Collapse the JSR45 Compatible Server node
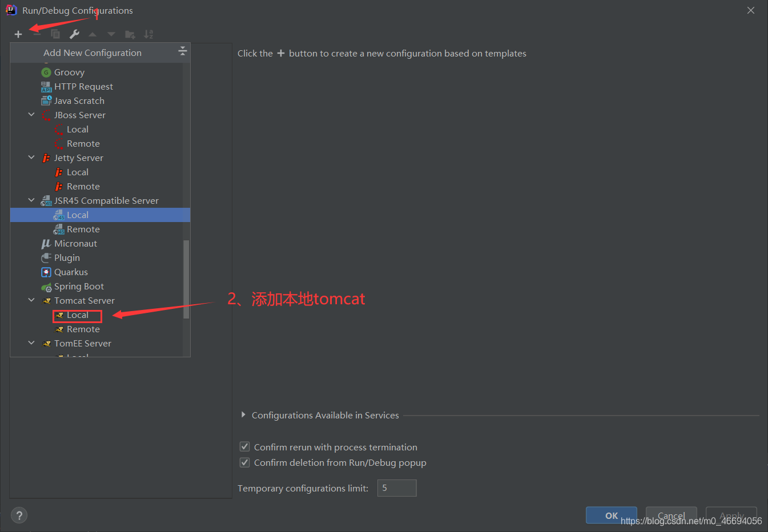This screenshot has width=768, height=532. (31, 200)
